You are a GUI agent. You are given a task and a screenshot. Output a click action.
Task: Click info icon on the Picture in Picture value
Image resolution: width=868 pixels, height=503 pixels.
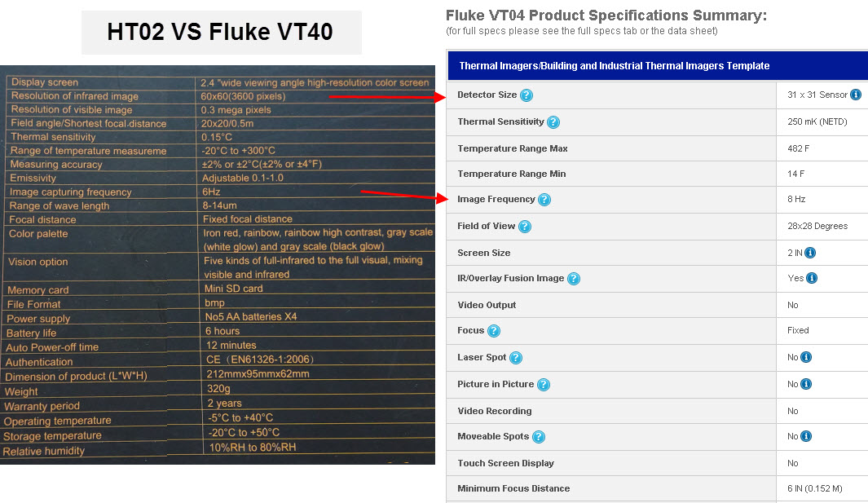806,384
